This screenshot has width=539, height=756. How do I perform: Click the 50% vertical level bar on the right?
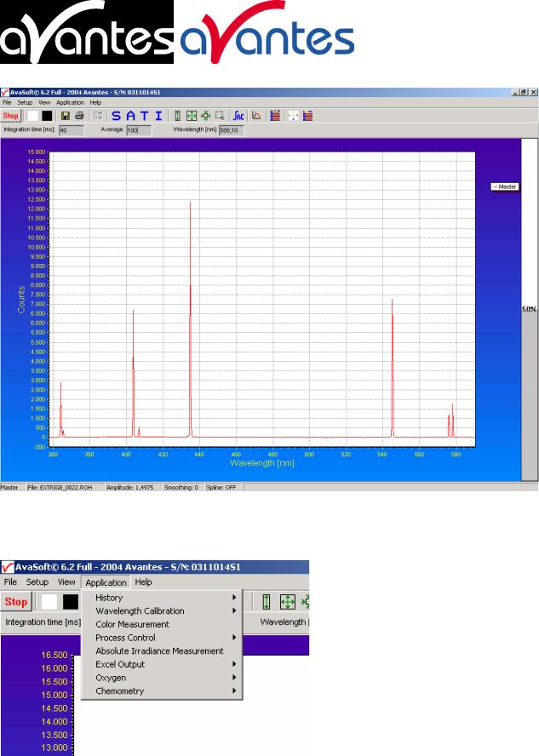pyautogui.click(x=530, y=309)
